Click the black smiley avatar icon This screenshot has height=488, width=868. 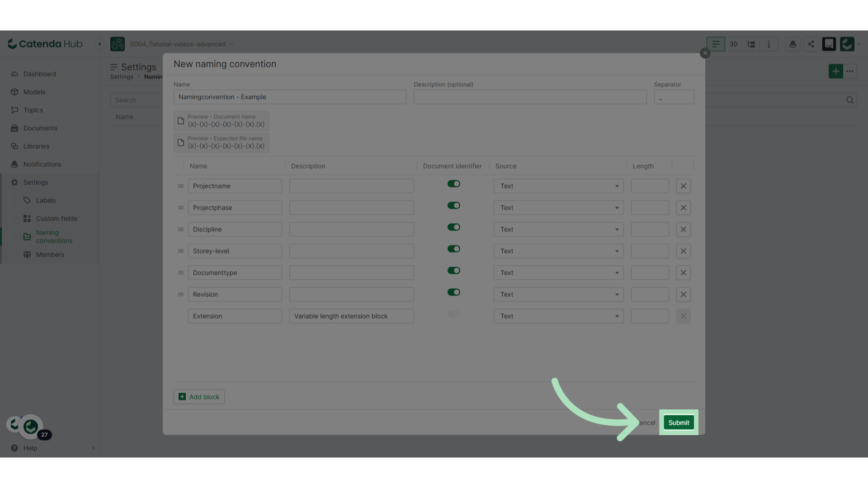pyautogui.click(x=829, y=44)
